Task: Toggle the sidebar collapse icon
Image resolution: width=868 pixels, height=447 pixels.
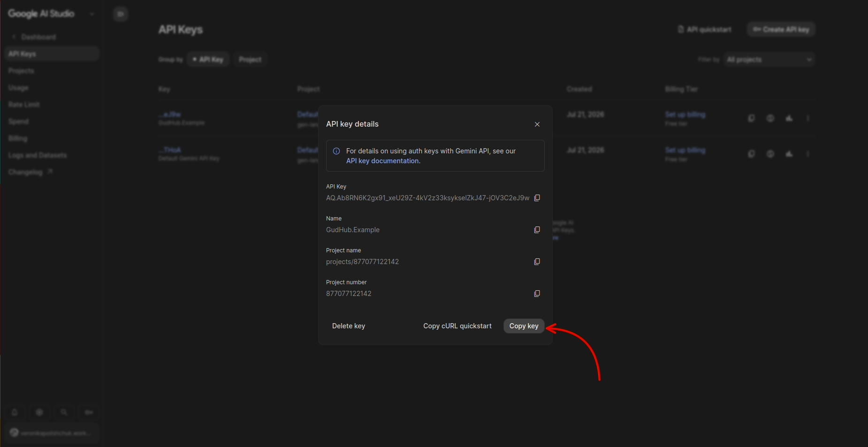Action: [x=121, y=14]
